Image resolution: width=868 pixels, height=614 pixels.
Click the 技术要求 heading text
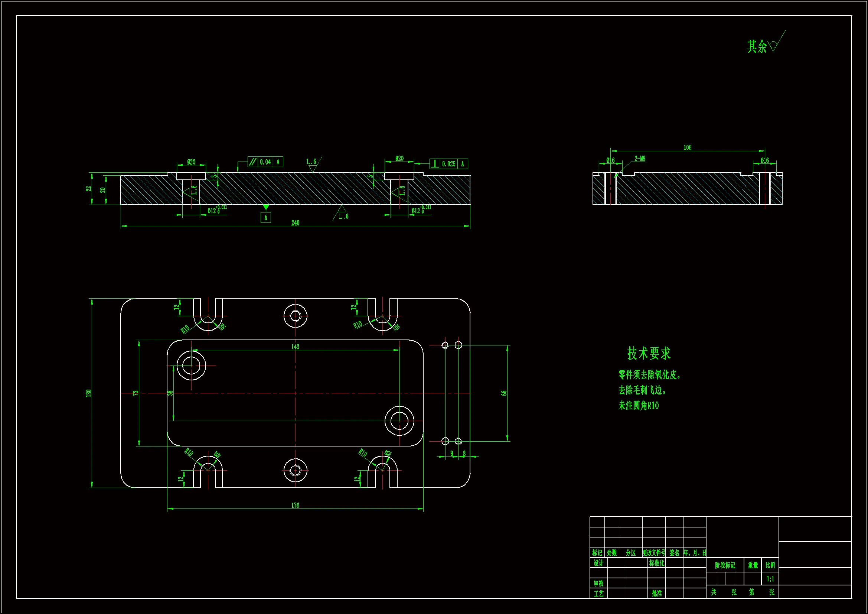[649, 353]
